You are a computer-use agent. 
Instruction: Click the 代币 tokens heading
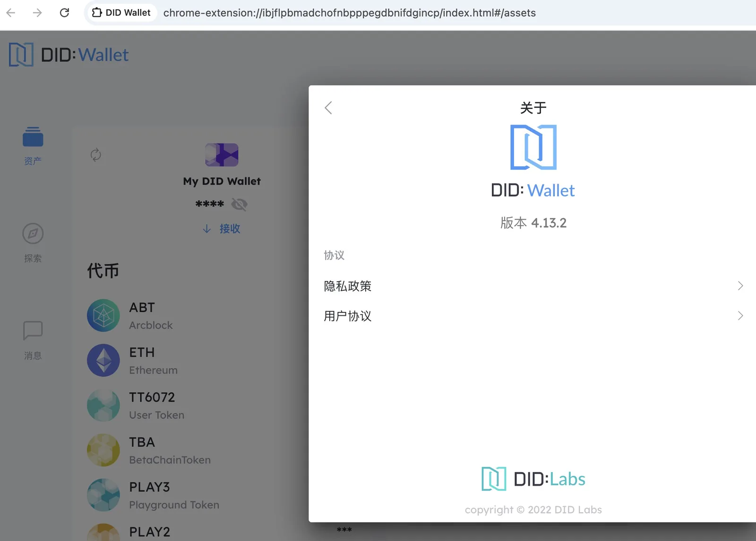coord(103,270)
